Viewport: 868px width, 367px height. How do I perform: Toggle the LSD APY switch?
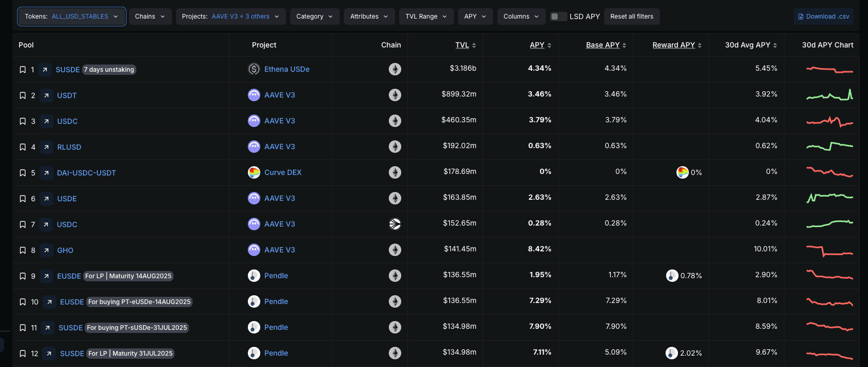click(x=558, y=17)
